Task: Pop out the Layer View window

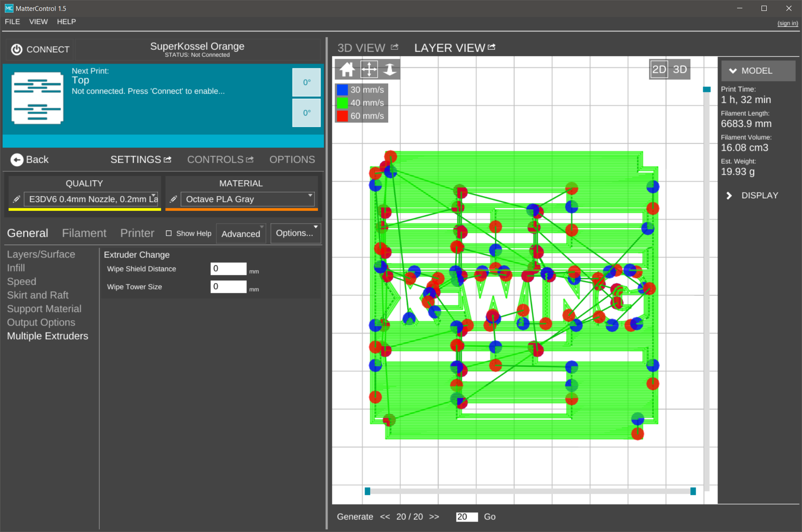Action: pos(492,47)
